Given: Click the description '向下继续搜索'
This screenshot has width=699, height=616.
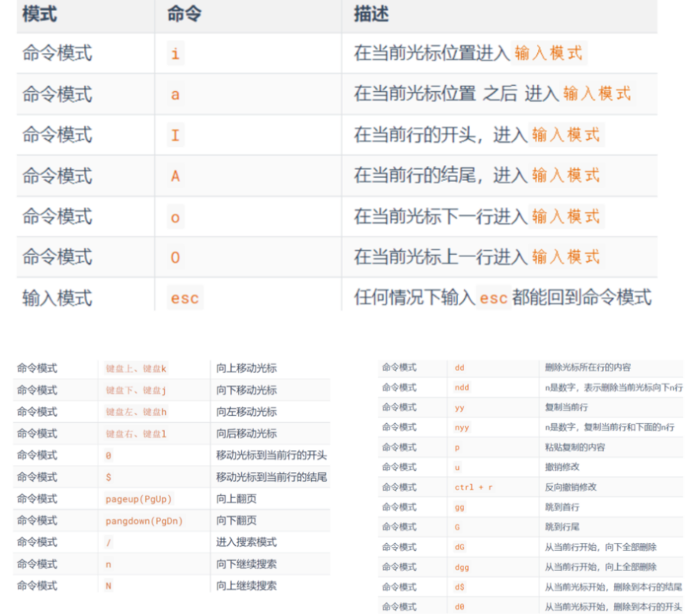Looking at the screenshot, I should [x=247, y=564].
